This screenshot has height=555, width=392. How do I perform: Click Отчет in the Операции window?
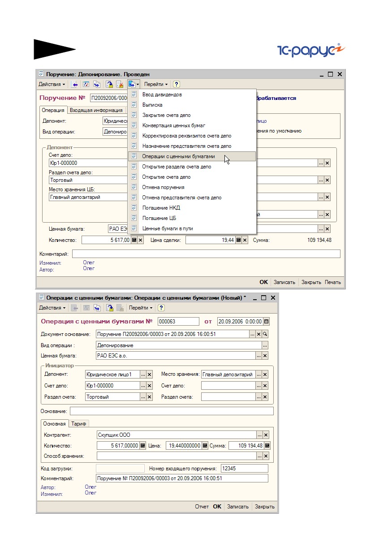tap(202, 507)
